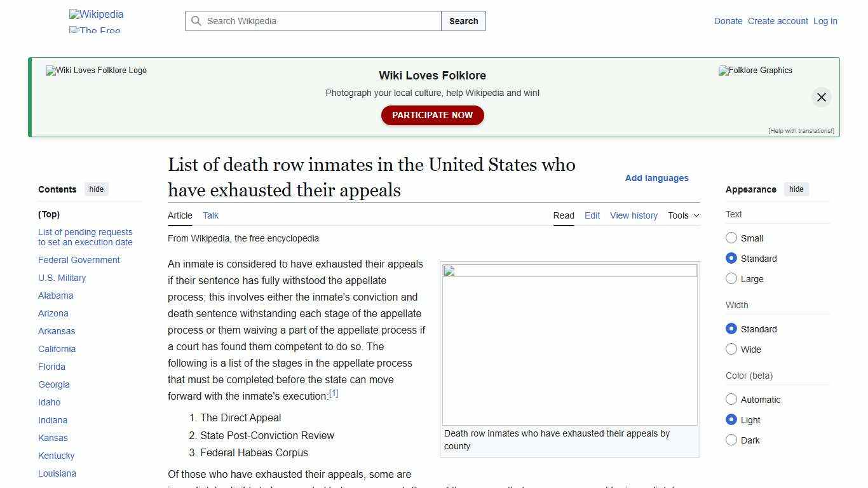
Task: Click the PARTICIPATE NOW button
Action: click(432, 115)
